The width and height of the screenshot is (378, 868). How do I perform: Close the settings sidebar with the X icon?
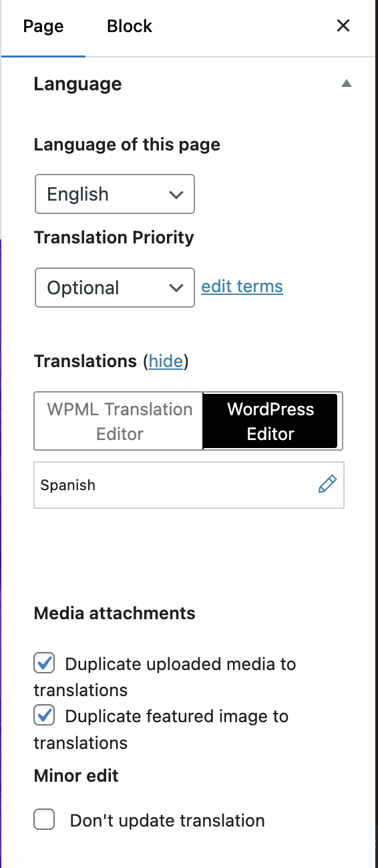(x=343, y=26)
